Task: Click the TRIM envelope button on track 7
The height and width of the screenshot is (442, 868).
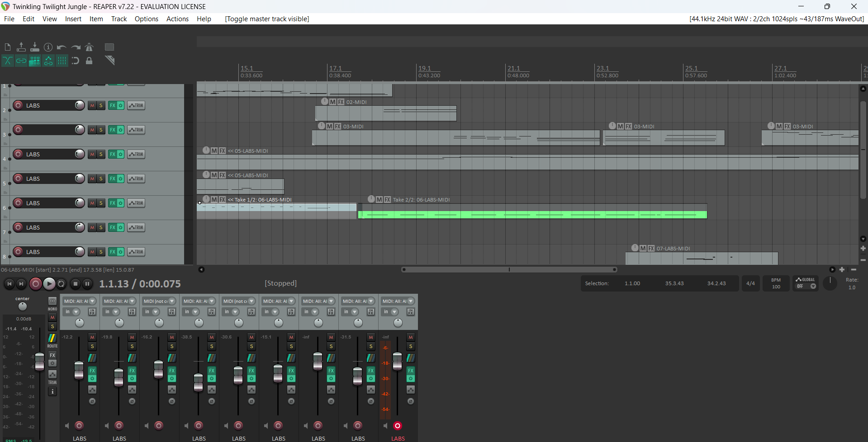Action: [136, 227]
